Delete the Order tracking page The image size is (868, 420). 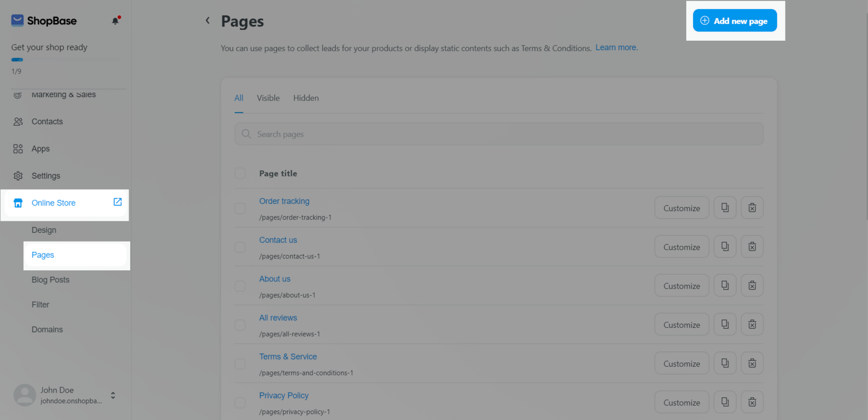click(752, 208)
